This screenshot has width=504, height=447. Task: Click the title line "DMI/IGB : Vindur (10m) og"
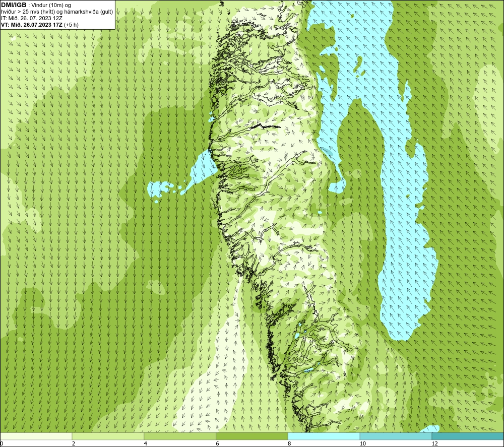tap(36, 5)
